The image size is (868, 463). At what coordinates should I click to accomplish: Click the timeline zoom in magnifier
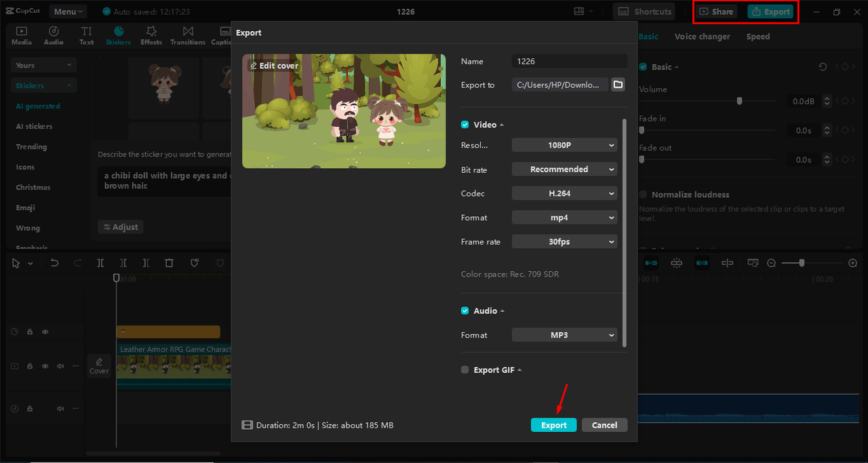tap(853, 263)
